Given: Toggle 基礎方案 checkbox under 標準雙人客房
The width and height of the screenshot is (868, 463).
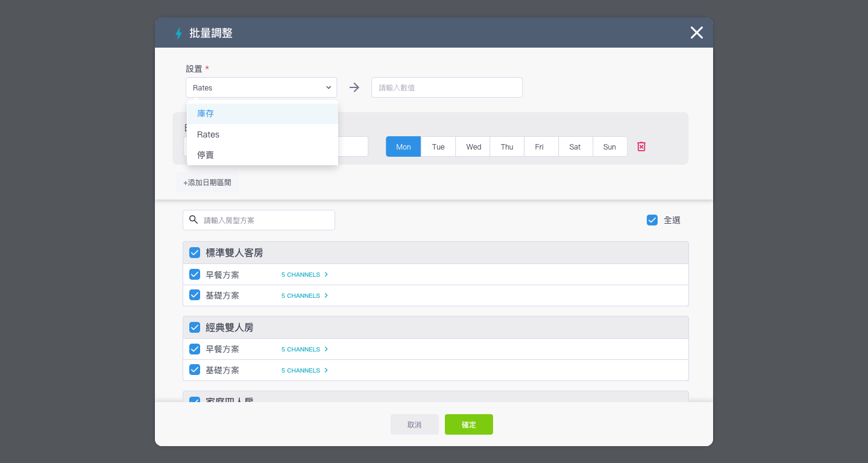Looking at the screenshot, I should 195,295.
